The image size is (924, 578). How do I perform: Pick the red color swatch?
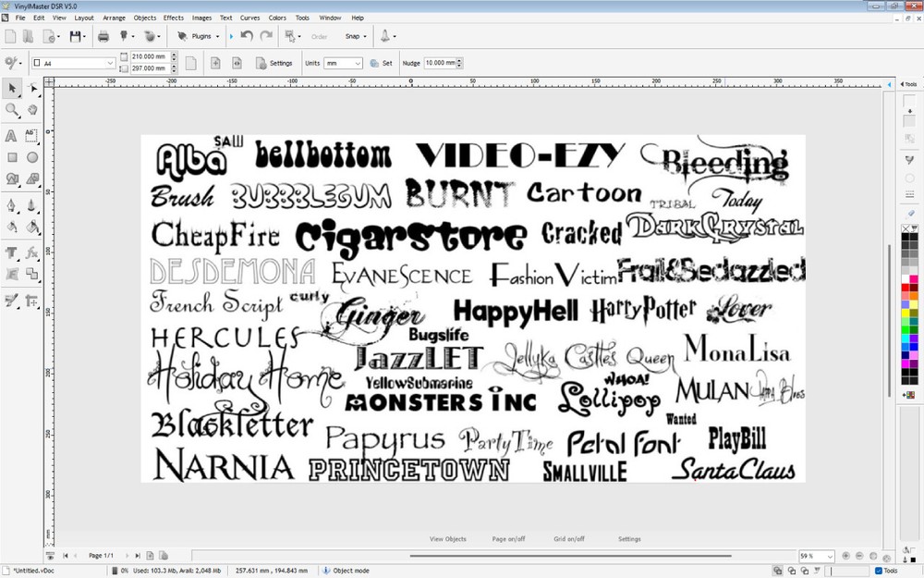click(906, 288)
